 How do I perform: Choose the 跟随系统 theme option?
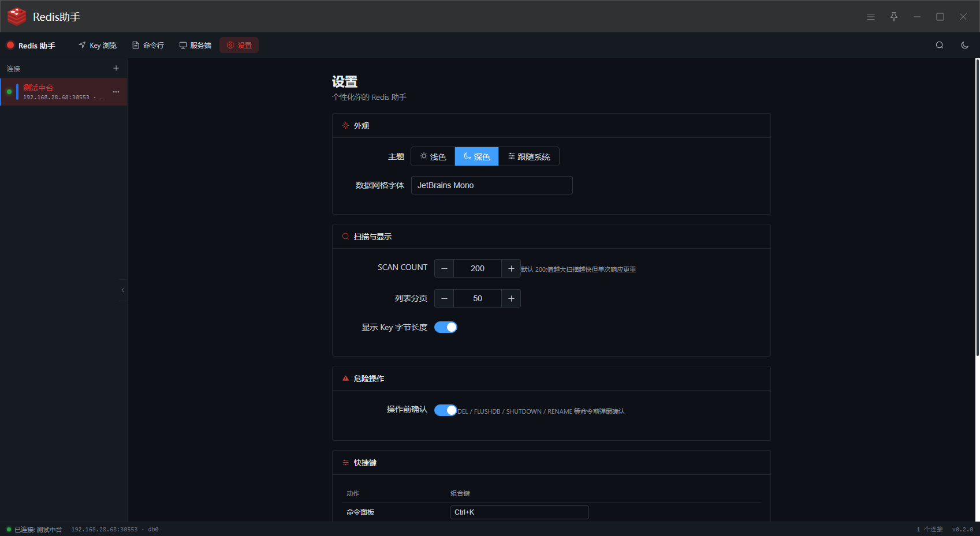(529, 156)
